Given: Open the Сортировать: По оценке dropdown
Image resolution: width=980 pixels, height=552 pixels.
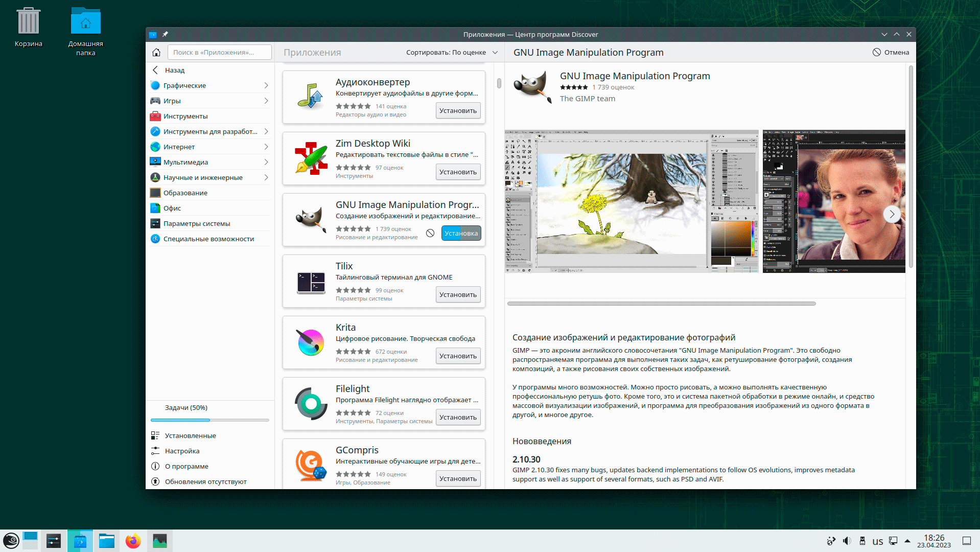Looking at the screenshot, I should 452,52.
